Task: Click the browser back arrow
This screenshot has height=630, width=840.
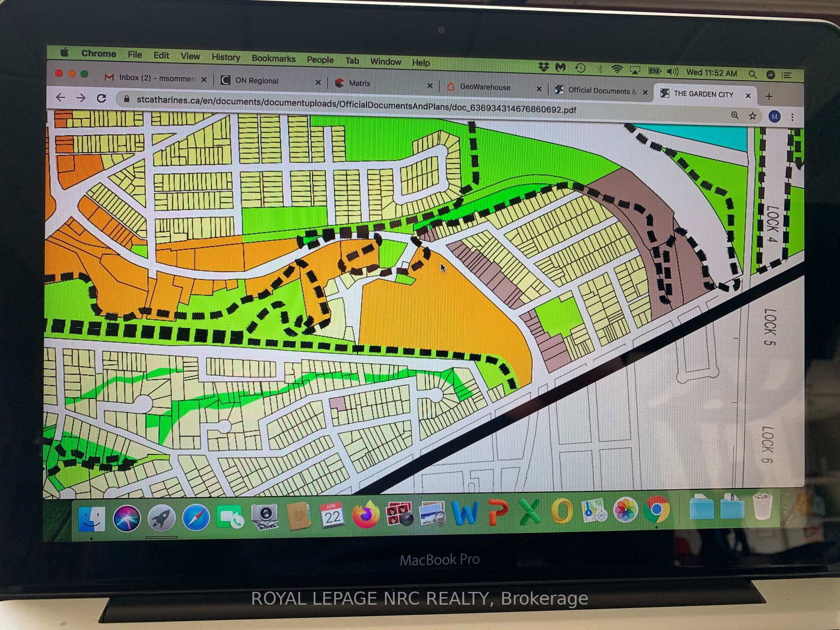Action: (60, 97)
